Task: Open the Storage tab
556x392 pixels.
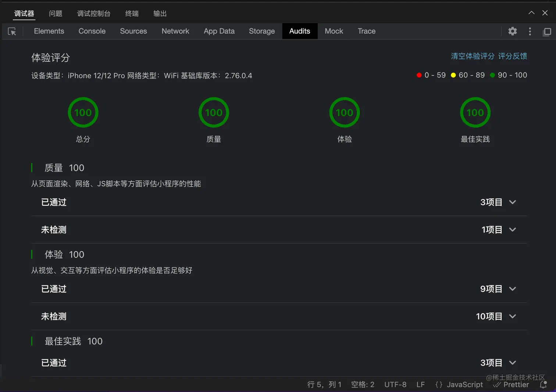Action: [262, 31]
